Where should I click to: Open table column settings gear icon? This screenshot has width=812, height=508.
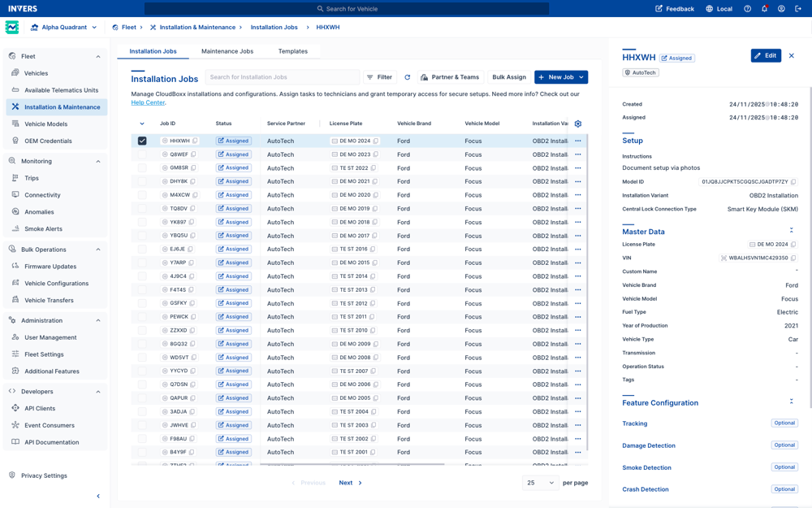[x=578, y=124]
